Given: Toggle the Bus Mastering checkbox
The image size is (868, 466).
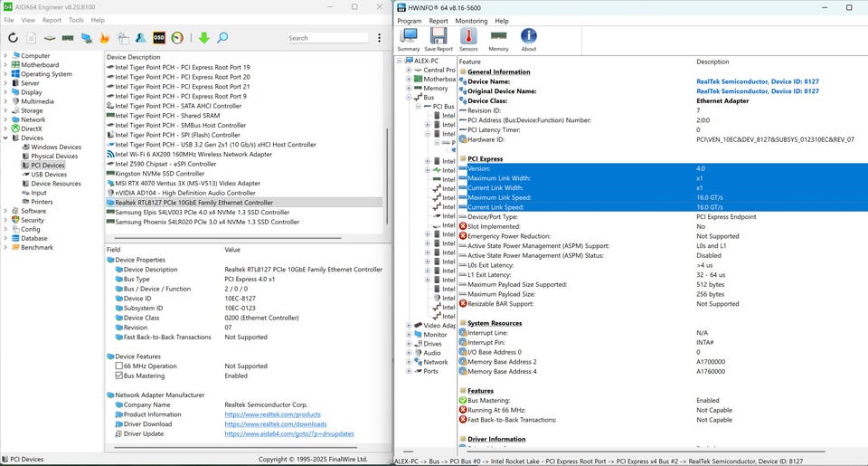Looking at the screenshot, I should pyautogui.click(x=119, y=376).
